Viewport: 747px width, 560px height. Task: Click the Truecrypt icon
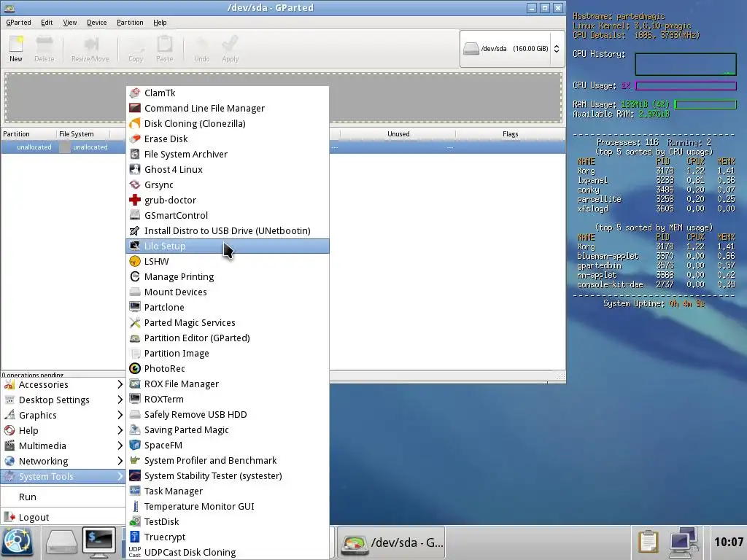pyautogui.click(x=135, y=537)
